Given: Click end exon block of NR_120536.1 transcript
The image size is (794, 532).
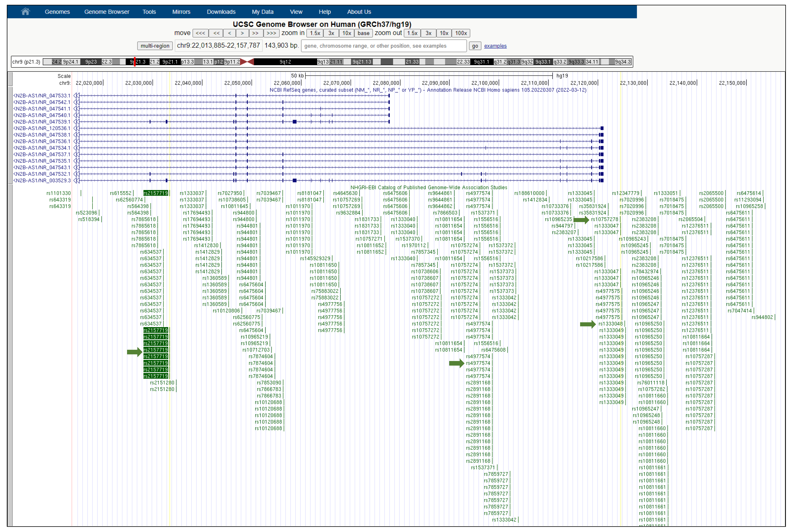Looking at the screenshot, I should click(x=602, y=128).
